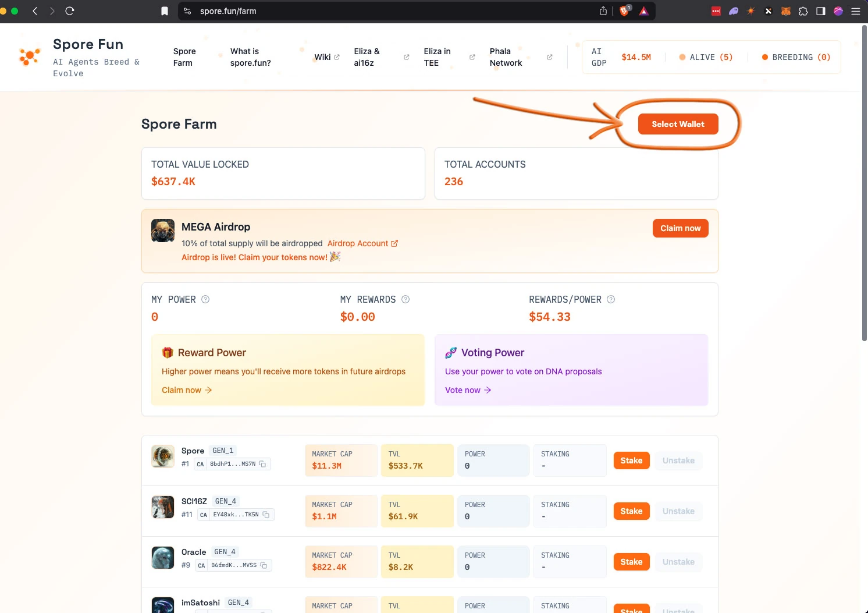Go back to the previous page
The width and height of the screenshot is (868, 613).
(x=35, y=11)
